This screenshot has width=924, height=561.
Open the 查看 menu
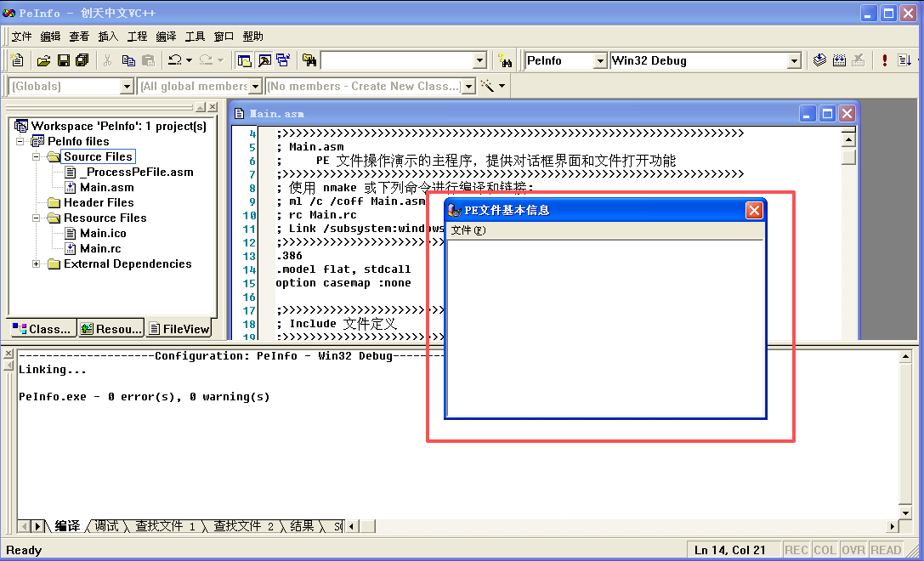(80, 37)
